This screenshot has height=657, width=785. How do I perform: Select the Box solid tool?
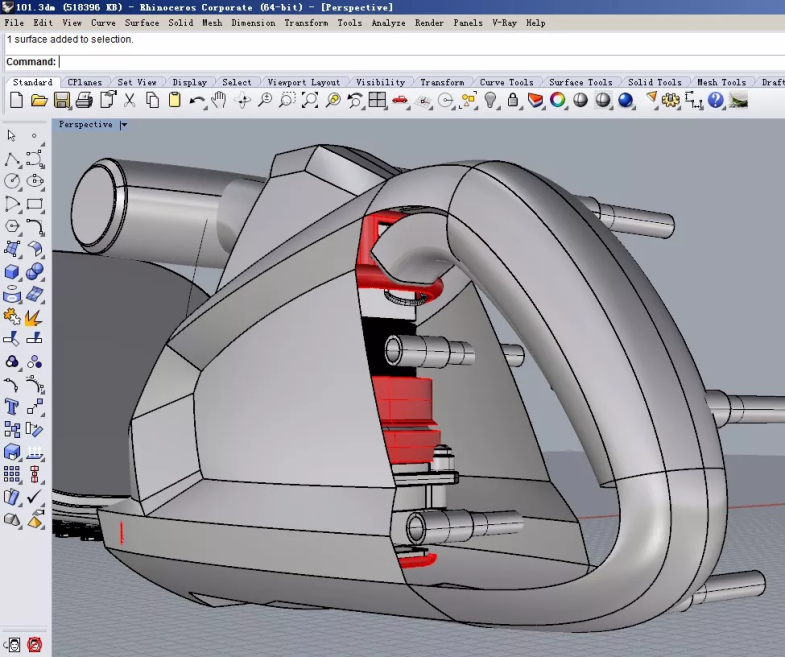click(x=12, y=271)
